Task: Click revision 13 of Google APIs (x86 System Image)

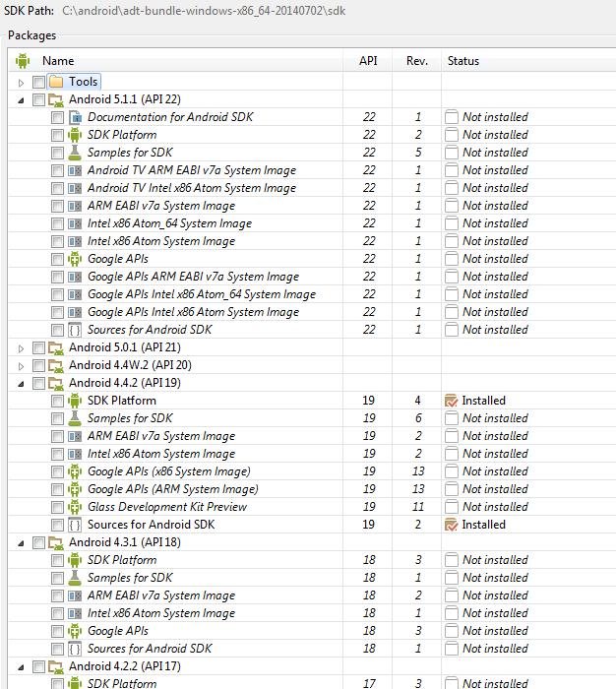Action: tap(418, 471)
